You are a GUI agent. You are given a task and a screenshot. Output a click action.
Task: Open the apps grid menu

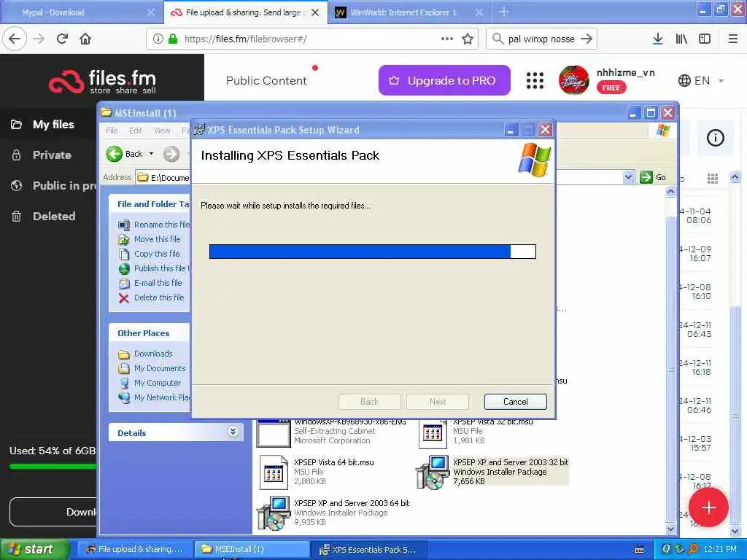pos(535,80)
